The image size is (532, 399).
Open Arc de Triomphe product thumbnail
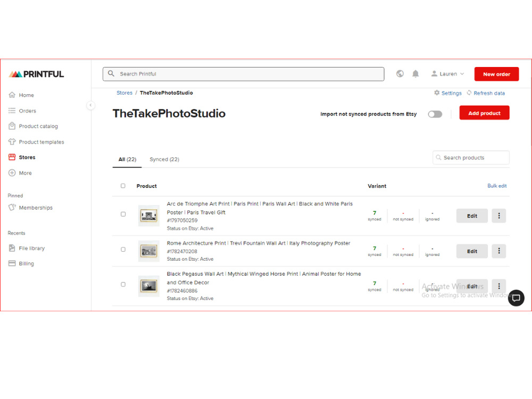point(148,215)
